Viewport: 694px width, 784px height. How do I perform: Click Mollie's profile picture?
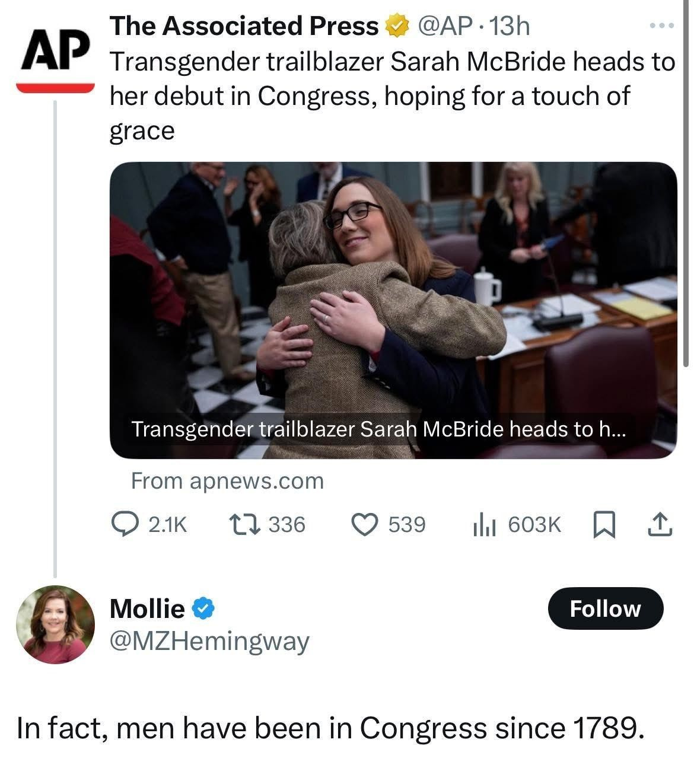pyautogui.click(x=58, y=622)
